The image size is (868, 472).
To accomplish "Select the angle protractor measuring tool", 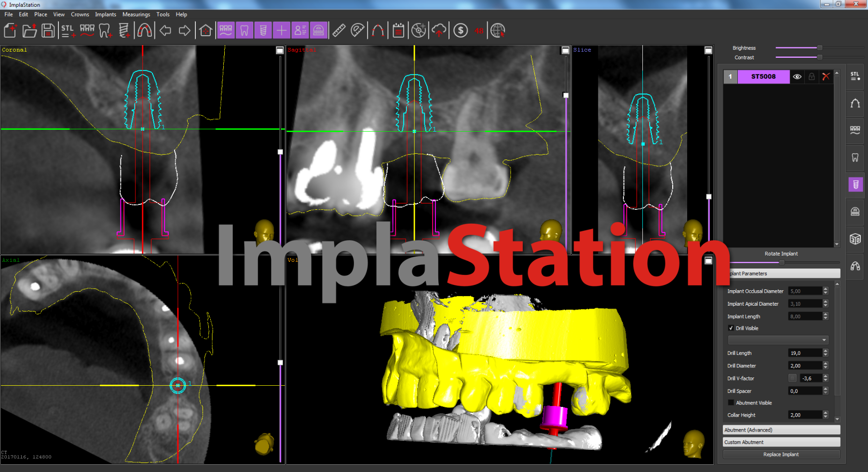I will point(357,30).
